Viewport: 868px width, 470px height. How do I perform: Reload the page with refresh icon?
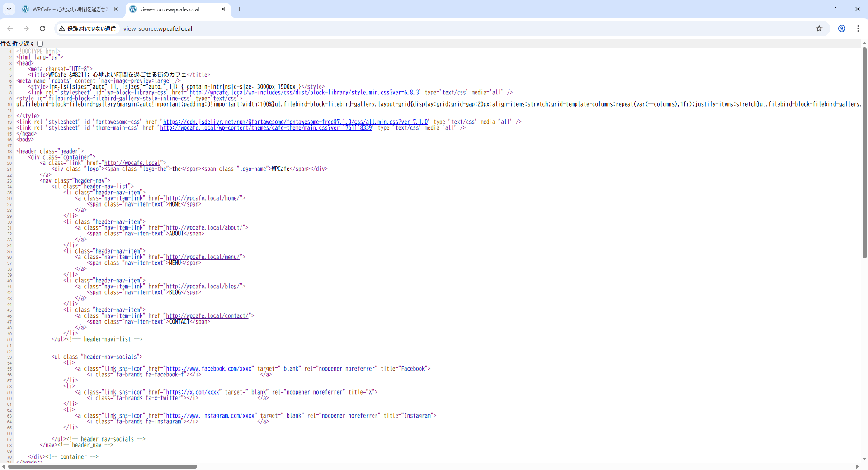click(42, 28)
